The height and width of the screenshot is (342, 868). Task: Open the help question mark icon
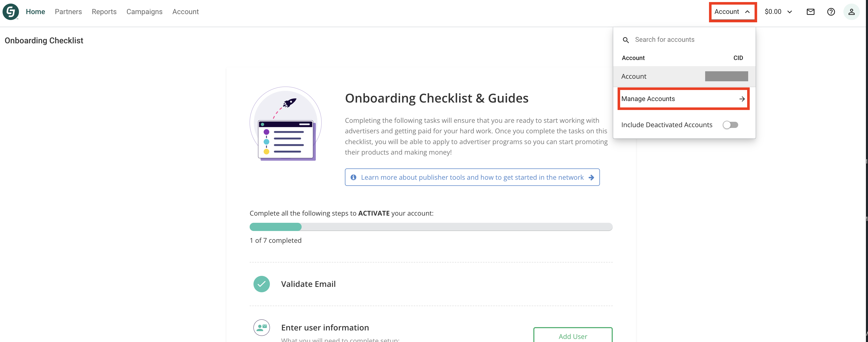point(831,12)
